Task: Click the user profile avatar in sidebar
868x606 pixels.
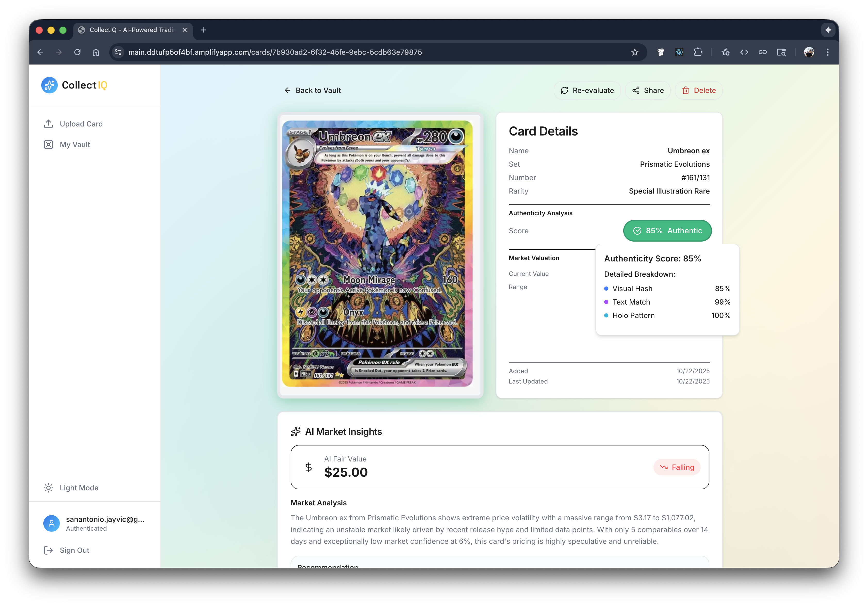Action: [51, 523]
